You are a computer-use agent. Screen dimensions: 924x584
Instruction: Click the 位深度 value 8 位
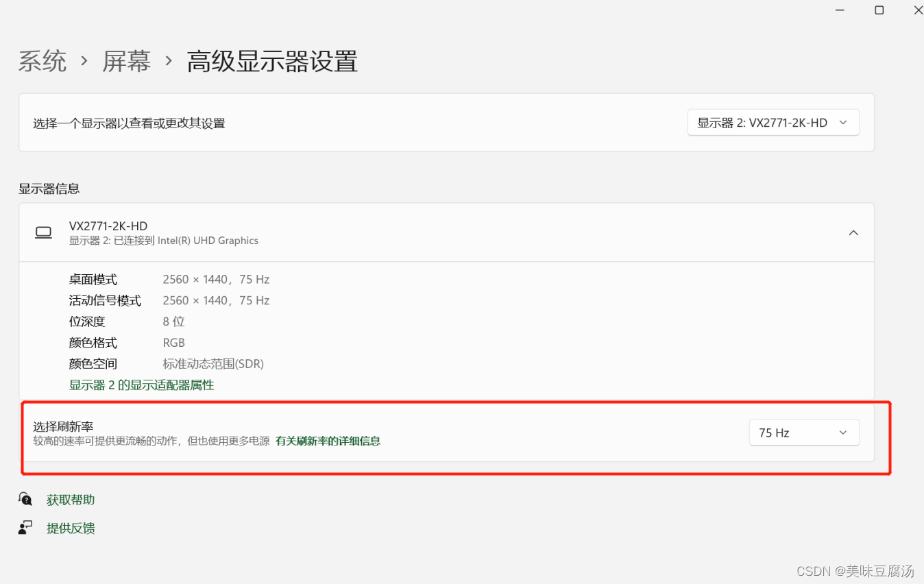tap(173, 321)
